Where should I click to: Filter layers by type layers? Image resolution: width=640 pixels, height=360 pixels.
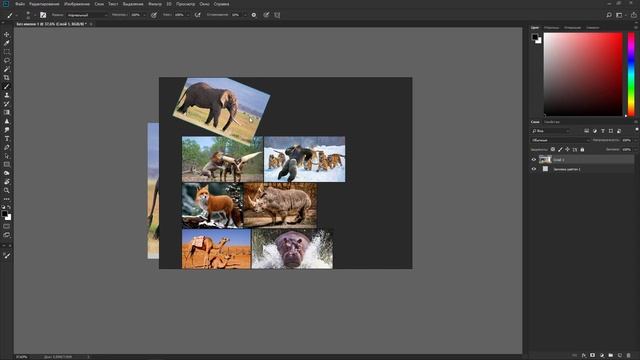point(603,131)
